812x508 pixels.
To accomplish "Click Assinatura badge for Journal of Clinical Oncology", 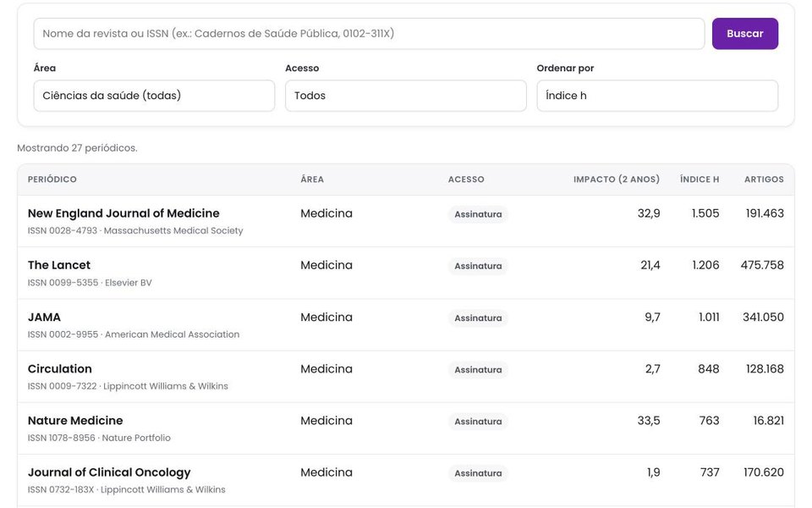I will pyautogui.click(x=478, y=473).
